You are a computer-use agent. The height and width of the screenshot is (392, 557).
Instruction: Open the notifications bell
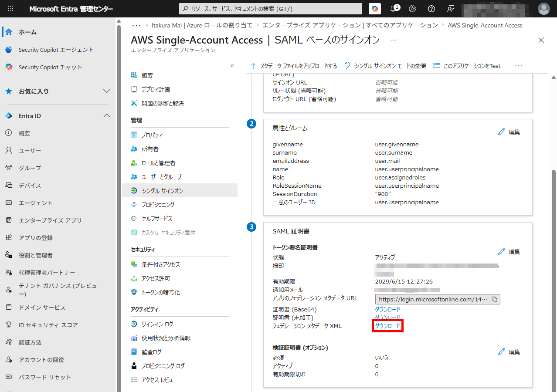[x=394, y=9]
